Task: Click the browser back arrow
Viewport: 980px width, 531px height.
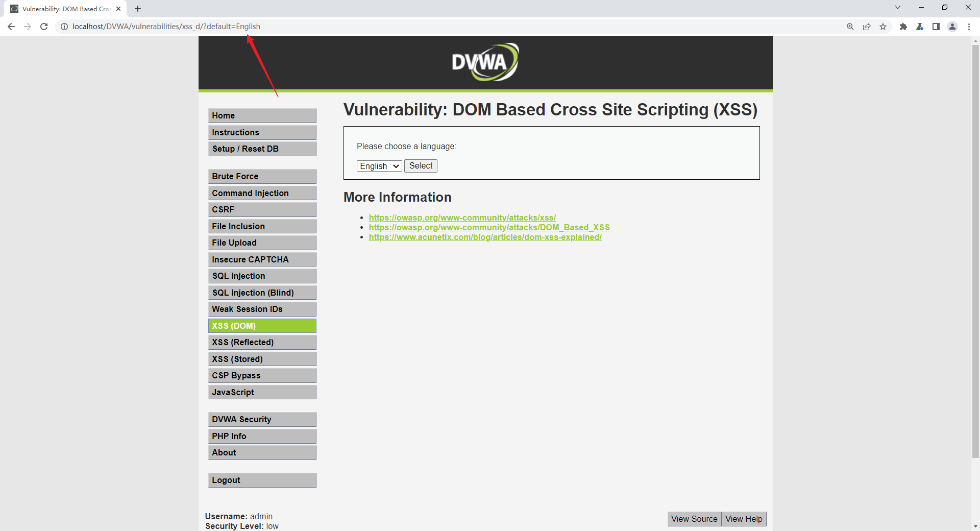Action: (11, 27)
